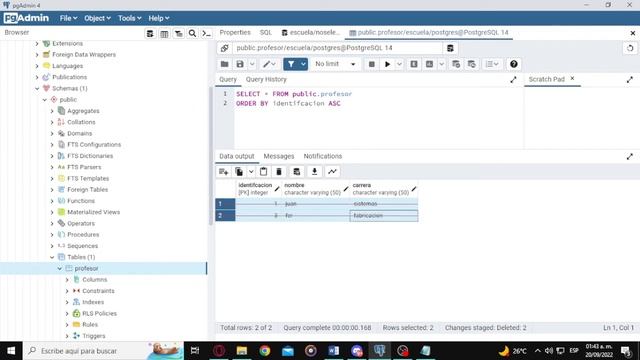The image size is (640, 360).
Task: Open save options dropdown arrow
Action: (252, 64)
